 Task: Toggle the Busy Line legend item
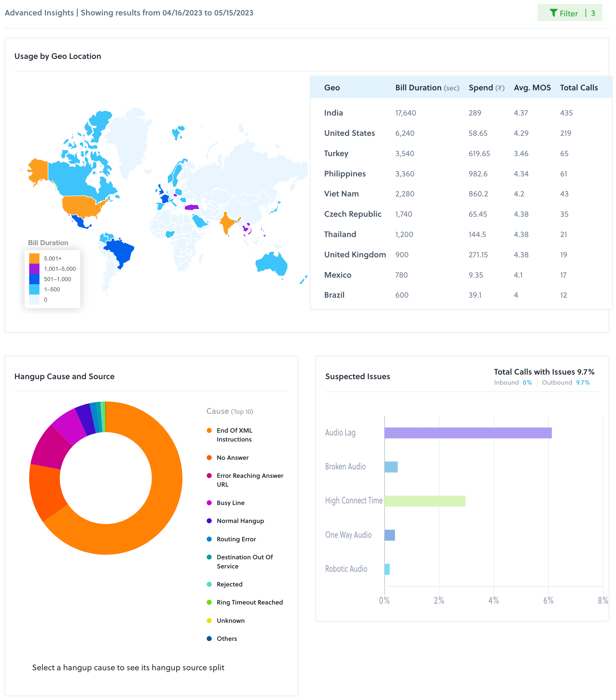(x=209, y=503)
